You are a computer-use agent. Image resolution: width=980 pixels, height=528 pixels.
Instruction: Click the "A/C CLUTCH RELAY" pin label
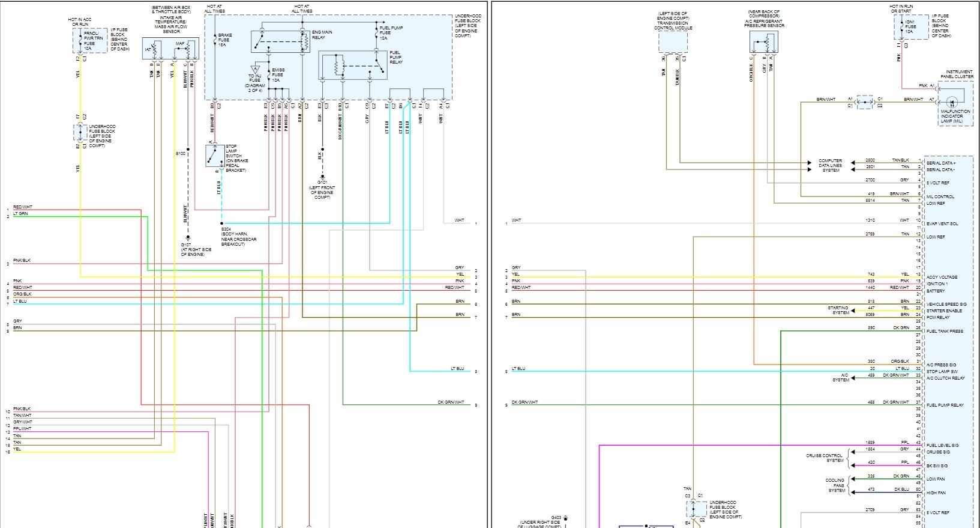pos(946,378)
